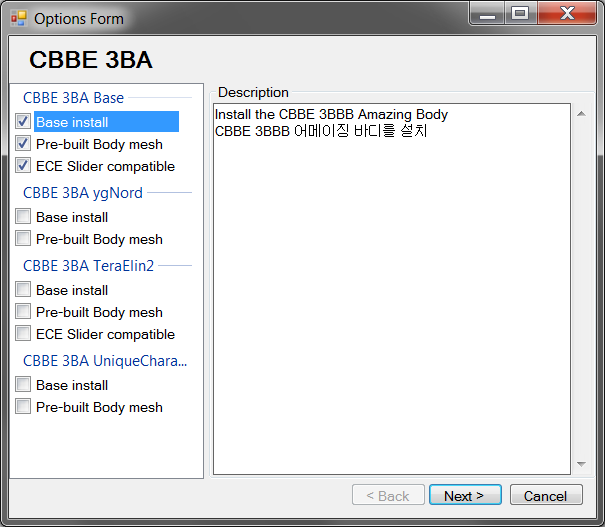This screenshot has height=527, width=605.
Task: Cancel the installation options form
Action: pyautogui.click(x=545, y=496)
